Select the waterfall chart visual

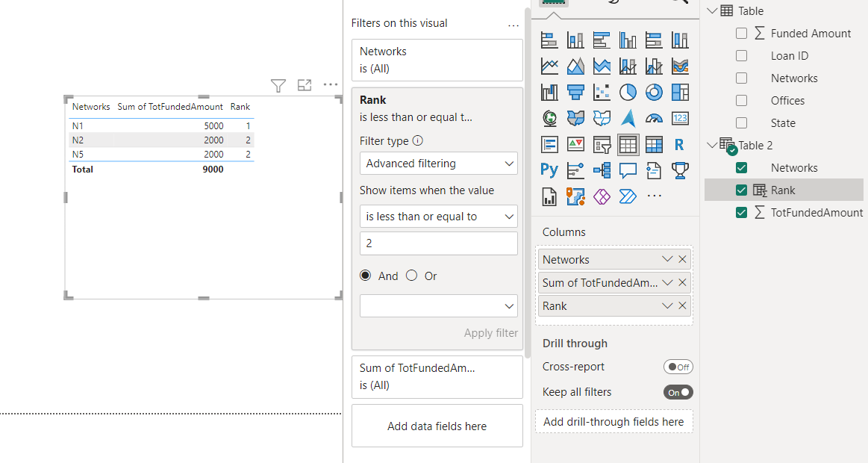tap(549, 93)
